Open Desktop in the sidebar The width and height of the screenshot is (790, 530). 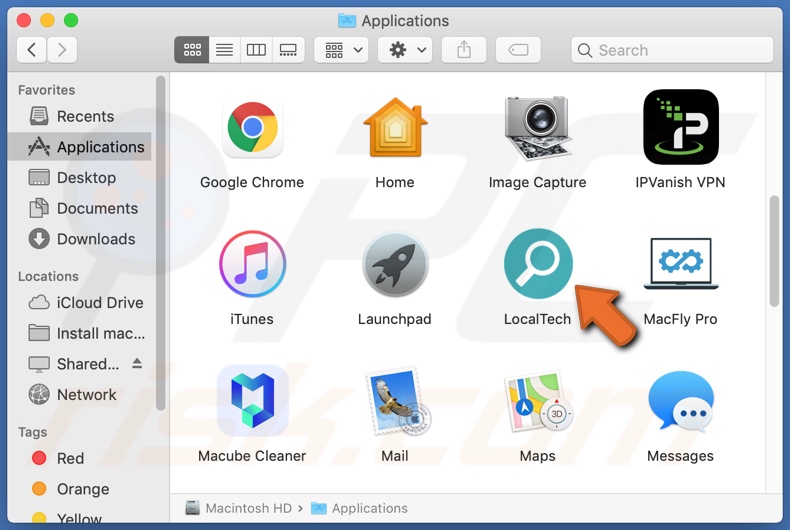click(81, 177)
